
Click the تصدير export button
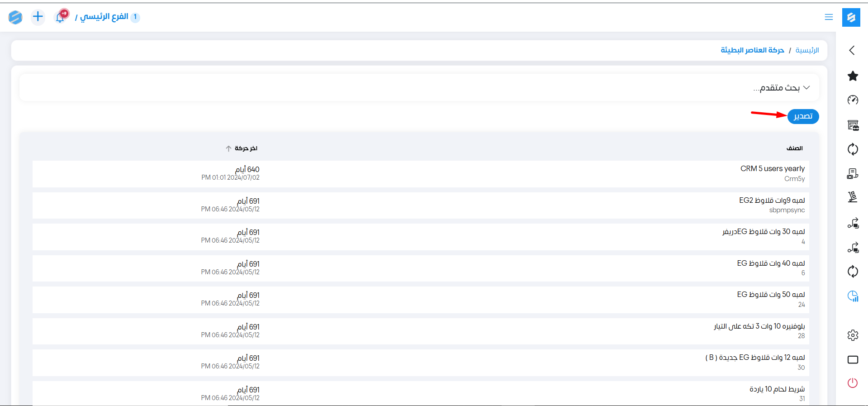click(803, 116)
